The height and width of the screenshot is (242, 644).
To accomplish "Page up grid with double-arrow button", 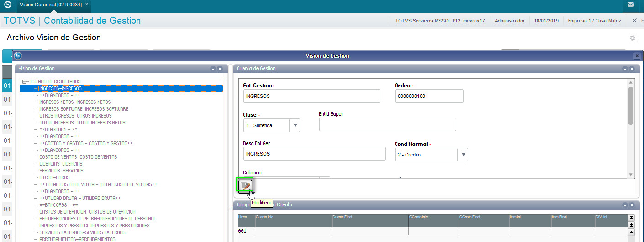I will [632, 225].
